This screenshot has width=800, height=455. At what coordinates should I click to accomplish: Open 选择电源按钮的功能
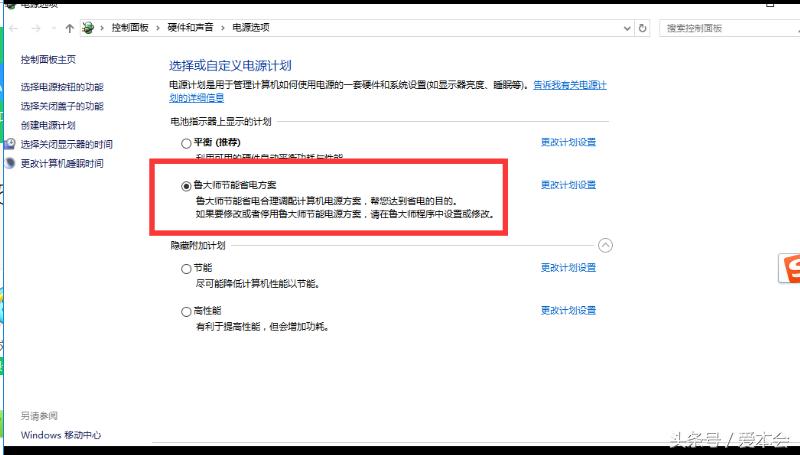pos(62,87)
